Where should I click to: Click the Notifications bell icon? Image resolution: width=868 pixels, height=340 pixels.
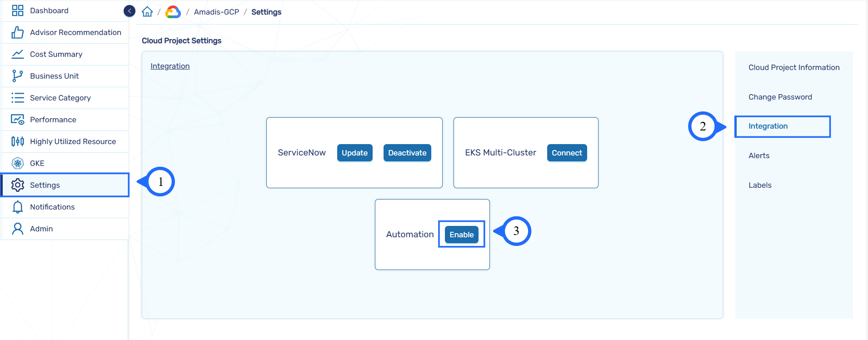[17, 207]
